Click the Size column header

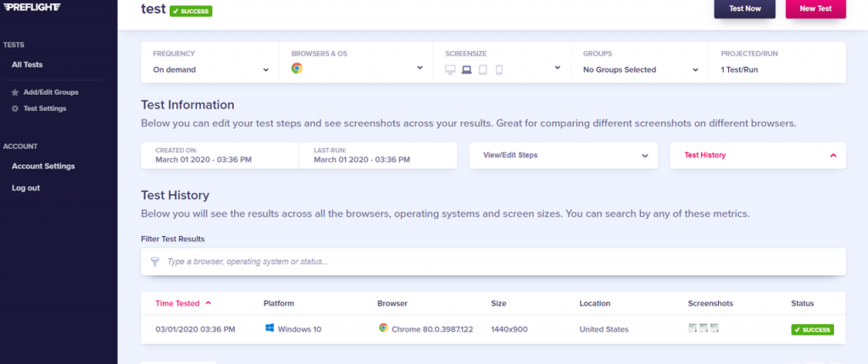coord(498,303)
